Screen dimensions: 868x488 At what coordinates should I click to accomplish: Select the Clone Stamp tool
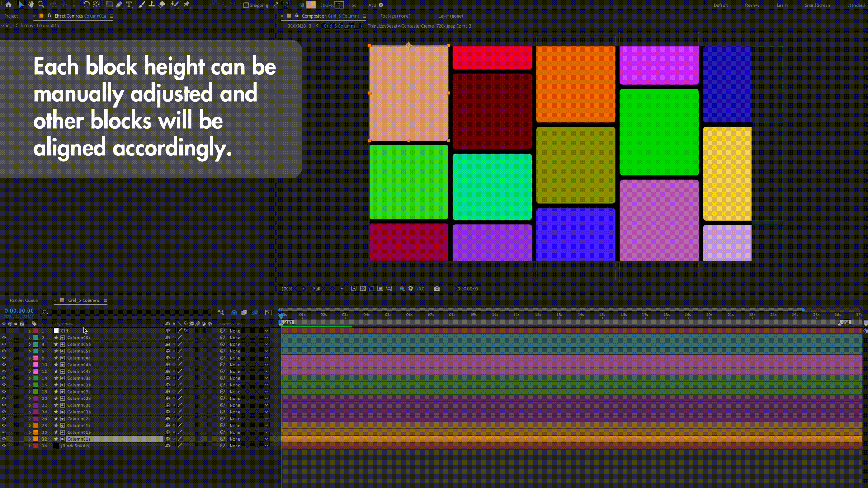tap(151, 5)
